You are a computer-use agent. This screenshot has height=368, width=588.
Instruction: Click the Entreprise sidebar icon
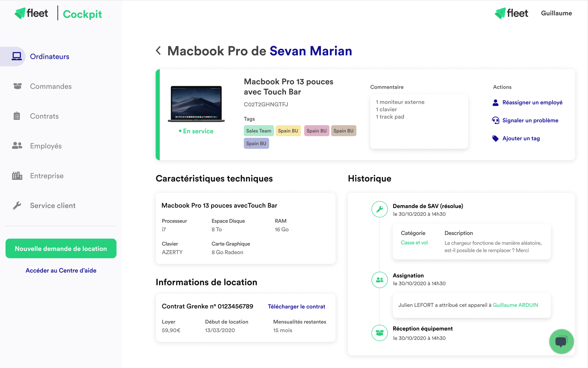17,175
